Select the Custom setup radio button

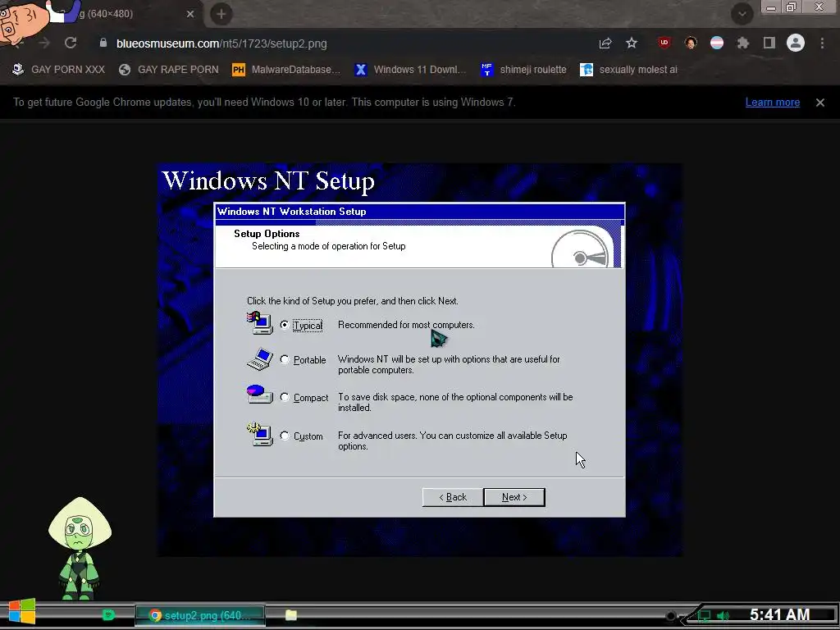[x=285, y=436]
